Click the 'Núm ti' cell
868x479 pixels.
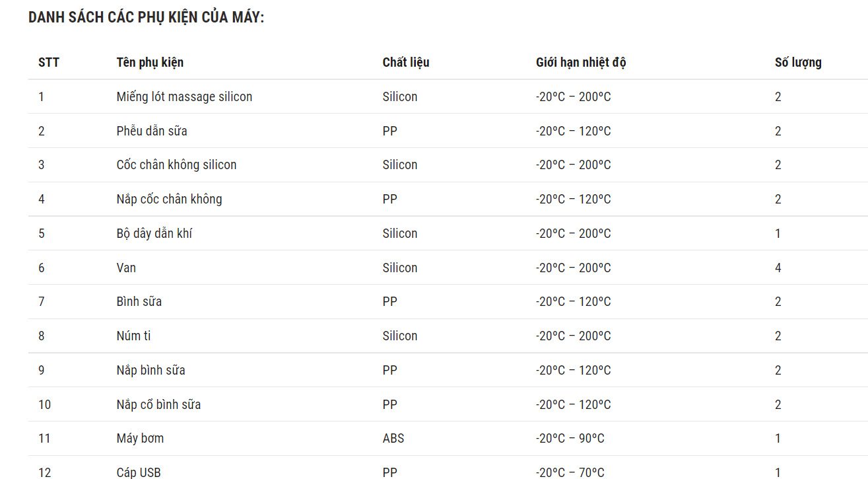tap(133, 336)
